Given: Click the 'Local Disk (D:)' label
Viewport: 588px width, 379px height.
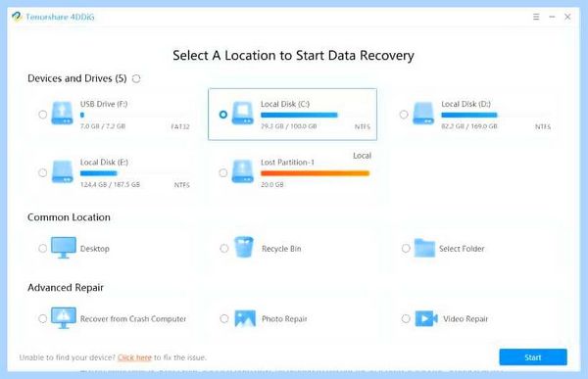Looking at the screenshot, I should (x=466, y=104).
